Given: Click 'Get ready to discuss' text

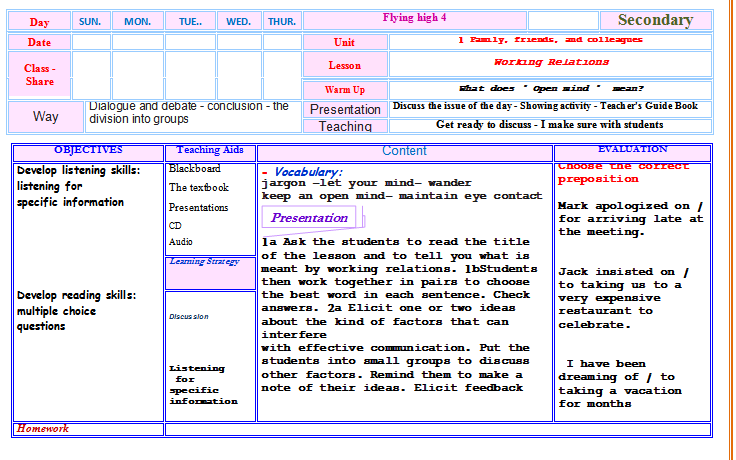Looking at the screenshot, I should click(483, 125).
